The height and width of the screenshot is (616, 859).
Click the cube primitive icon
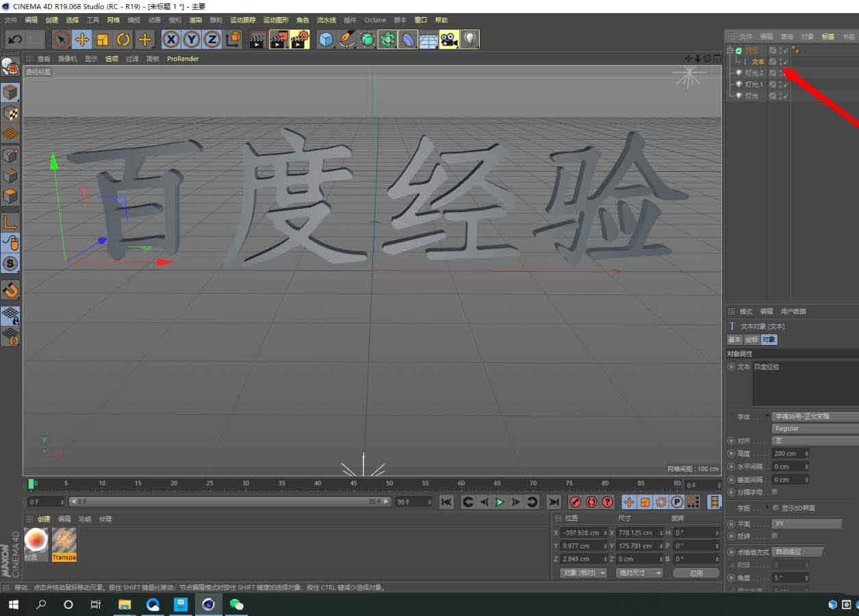326,40
